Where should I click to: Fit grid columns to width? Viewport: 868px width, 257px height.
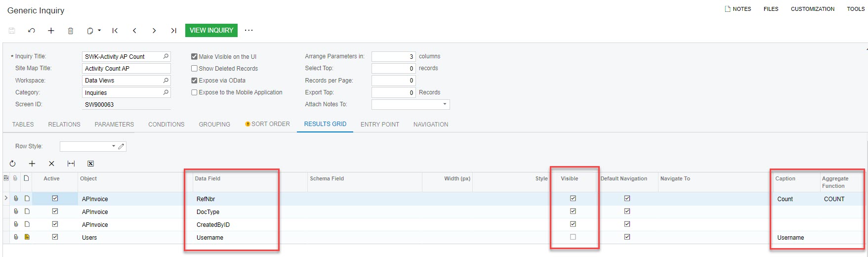tap(71, 164)
